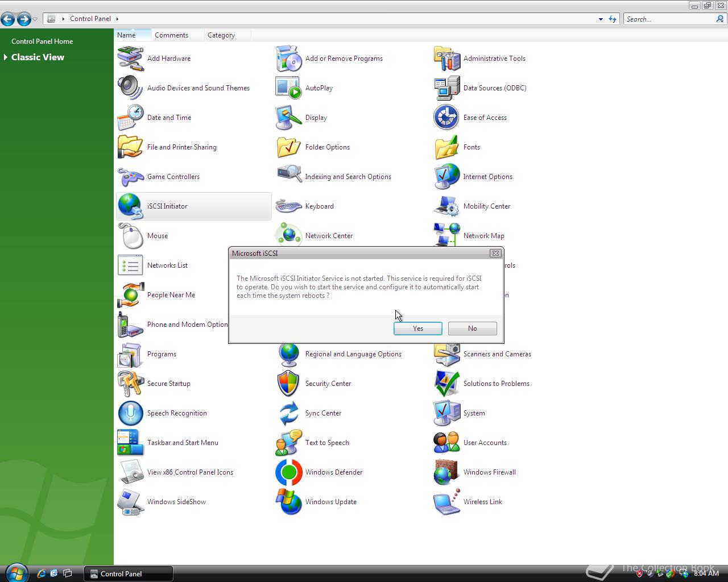Image resolution: width=728 pixels, height=582 pixels.
Task: Open the Ease of Access icon
Action: (447, 118)
